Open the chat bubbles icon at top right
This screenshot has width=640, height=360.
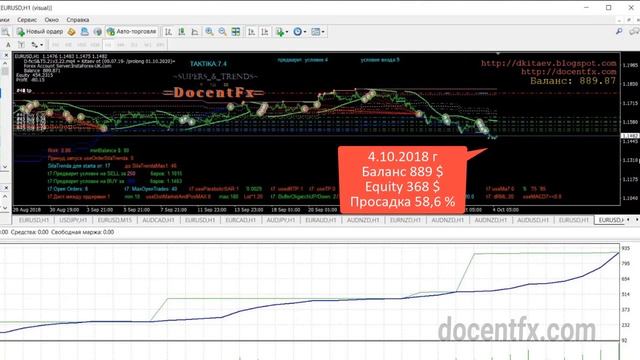tap(634, 31)
